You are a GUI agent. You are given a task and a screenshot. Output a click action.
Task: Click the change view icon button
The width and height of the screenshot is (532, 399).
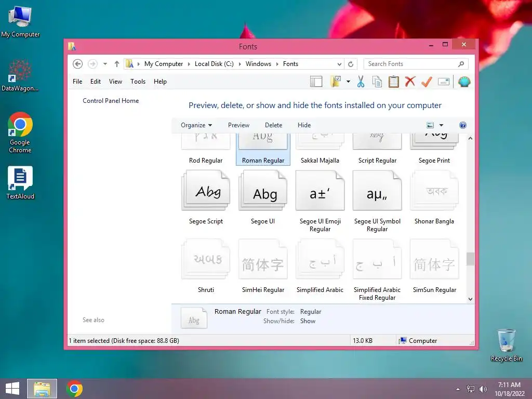(430, 125)
